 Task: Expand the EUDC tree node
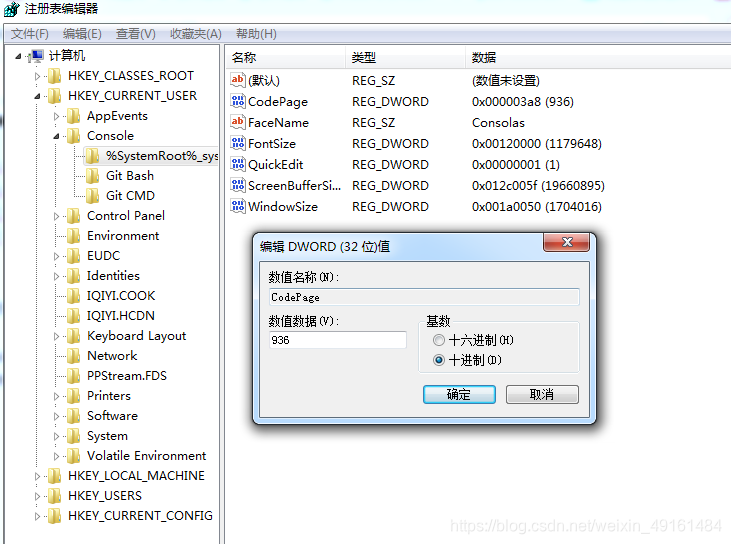pyautogui.click(x=56, y=256)
